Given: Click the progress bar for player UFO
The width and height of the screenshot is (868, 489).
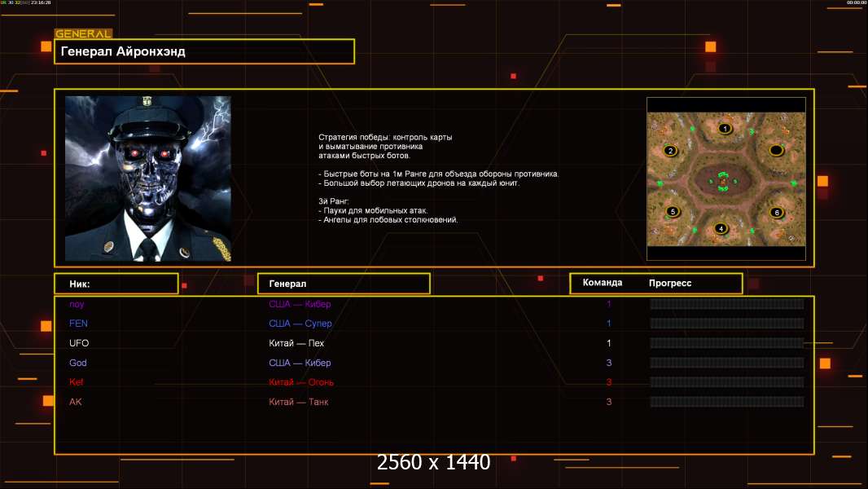Looking at the screenshot, I should click(x=726, y=343).
